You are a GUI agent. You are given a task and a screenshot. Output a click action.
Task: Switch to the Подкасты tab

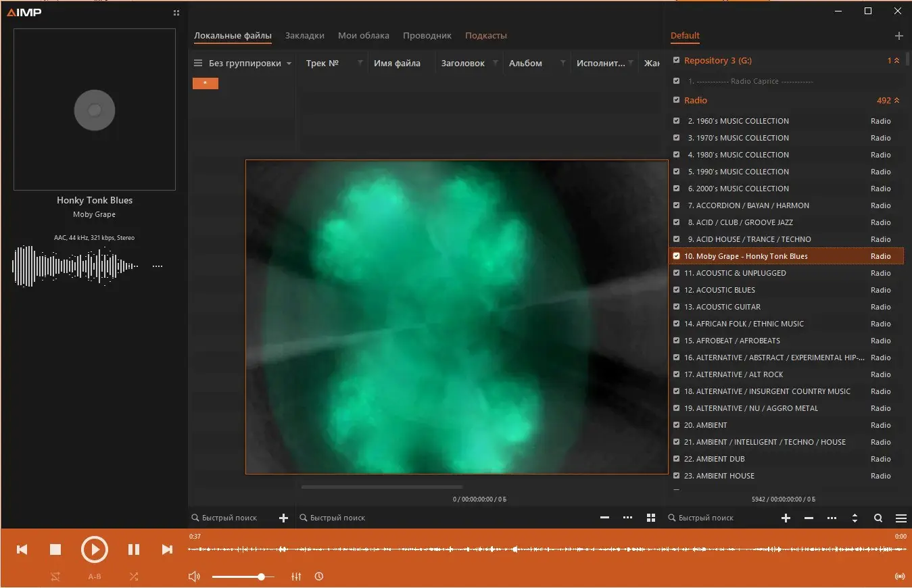coord(485,36)
